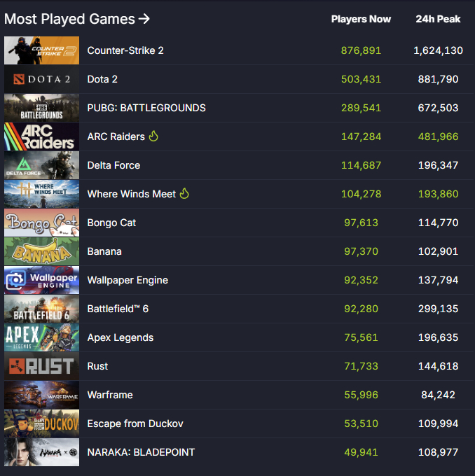Click the PUBG: BATTLEGROUNDS capsule image

[x=41, y=108]
